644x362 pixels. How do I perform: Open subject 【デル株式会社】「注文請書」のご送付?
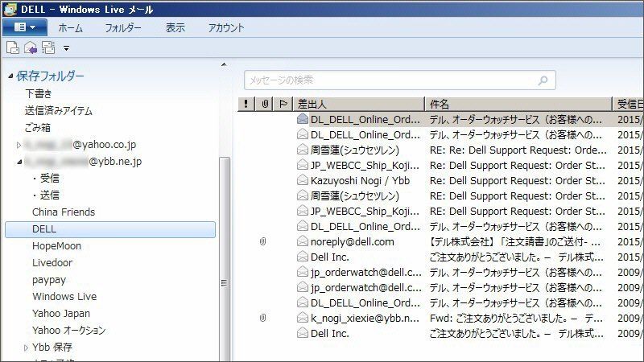[x=515, y=242]
